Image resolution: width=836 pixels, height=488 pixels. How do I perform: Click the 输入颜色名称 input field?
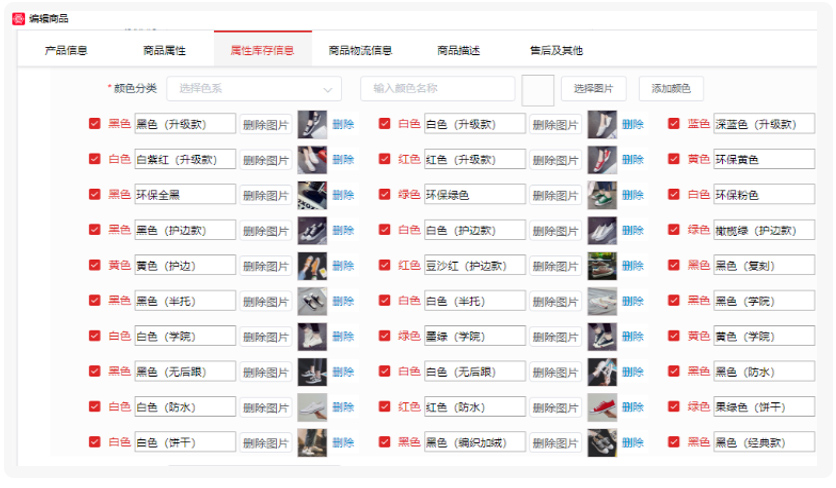coord(438,89)
